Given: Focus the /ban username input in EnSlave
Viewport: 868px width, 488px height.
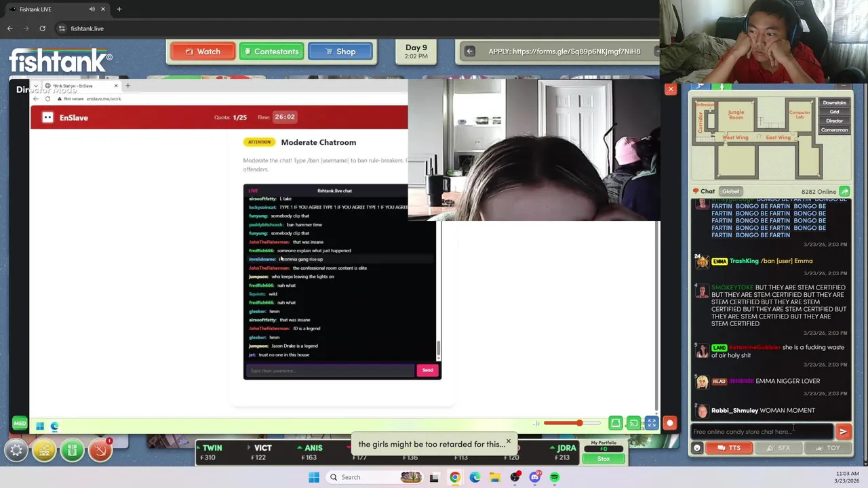Looking at the screenshot, I should coord(330,370).
